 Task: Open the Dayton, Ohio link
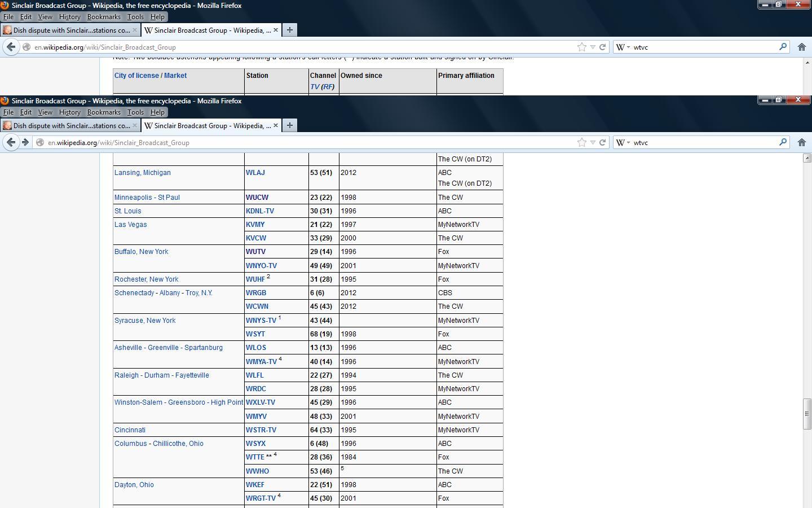(134, 485)
